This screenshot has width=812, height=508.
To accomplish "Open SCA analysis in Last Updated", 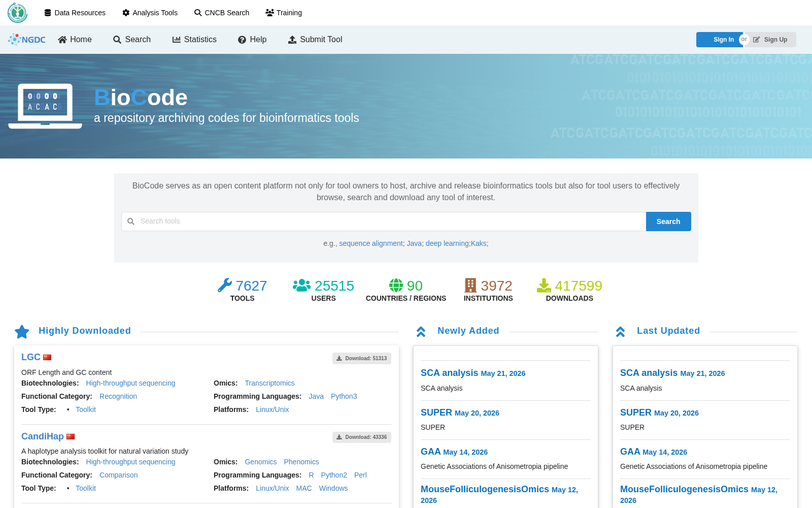I will pyautogui.click(x=649, y=373).
